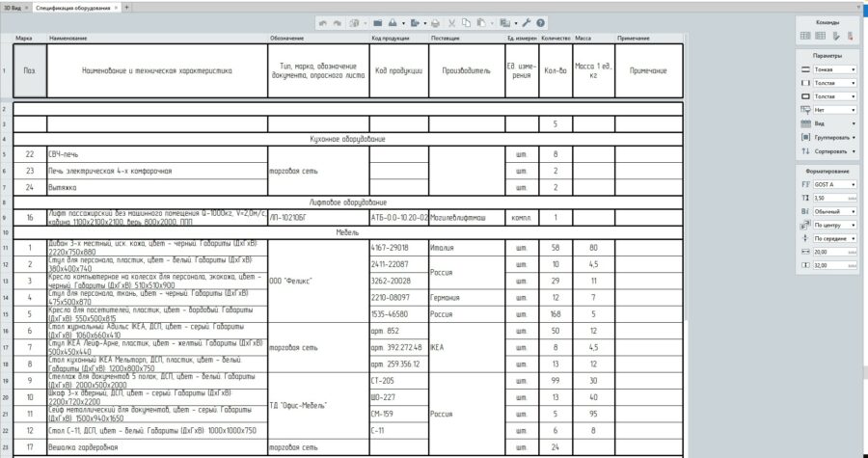Copy selection using the copy icon
Image resolution: width=868 pixels, height=458 pixels.
pos(466,23)
